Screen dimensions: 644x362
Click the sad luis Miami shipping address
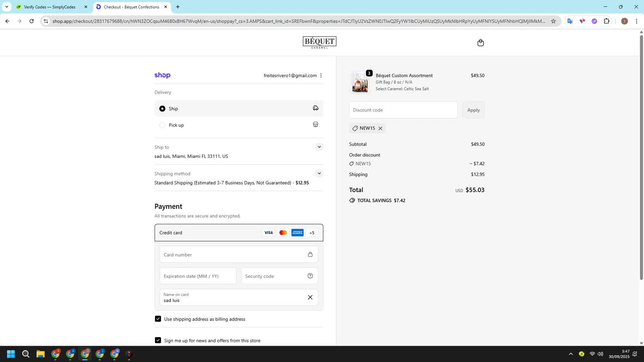coord(191,156)
